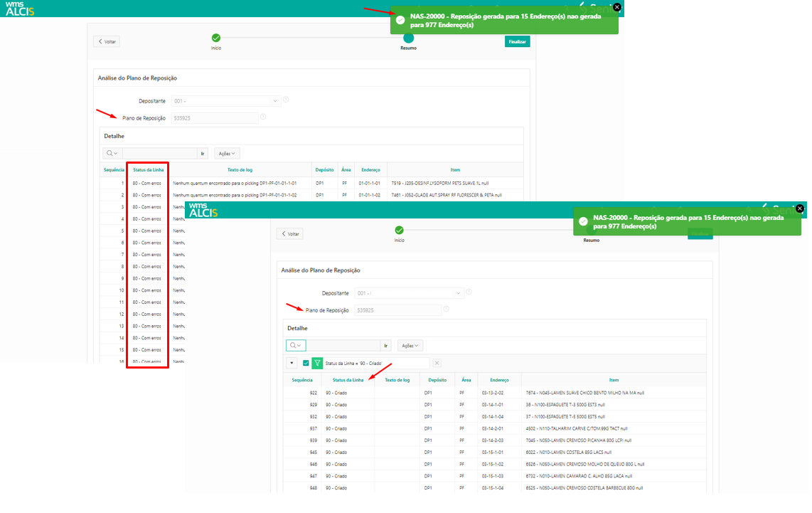
Task: Close the green notification in lower window
Action: 800,208
